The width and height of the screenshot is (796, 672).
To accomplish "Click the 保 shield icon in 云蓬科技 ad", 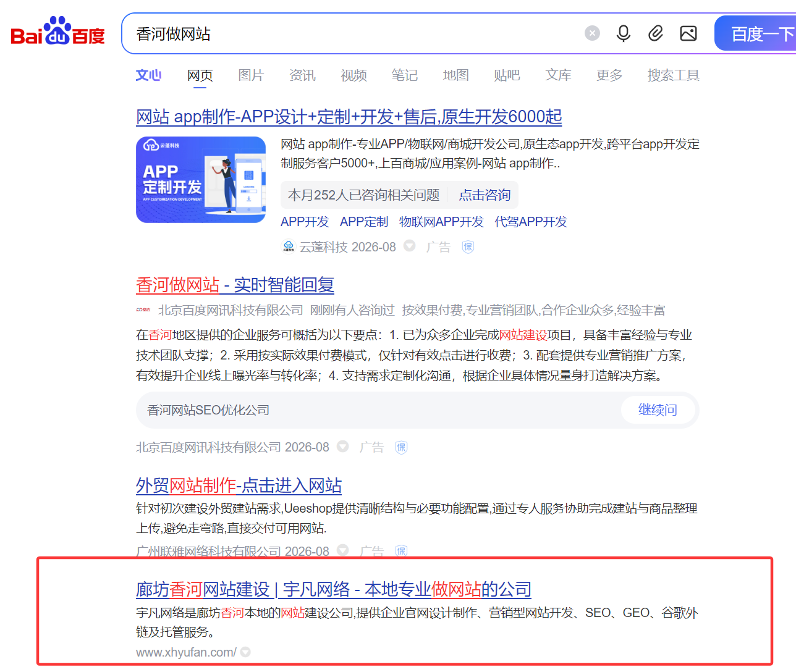I will pos(468,246).
